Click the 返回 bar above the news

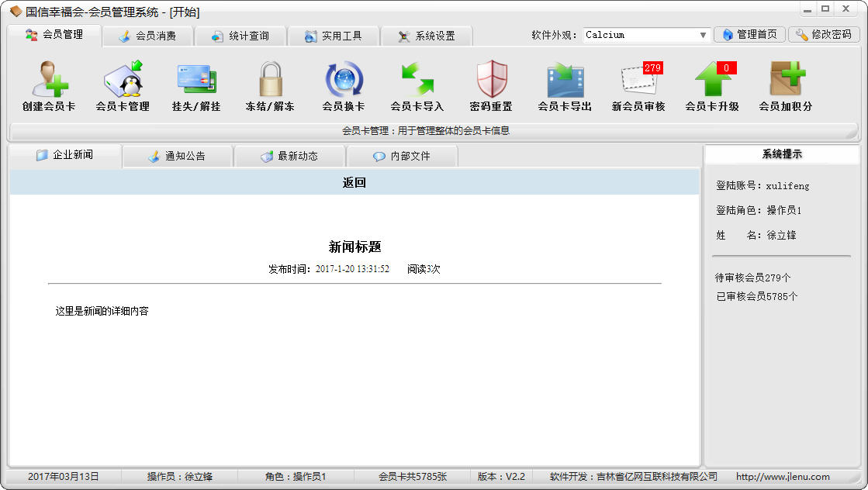[x=354, y=183]
